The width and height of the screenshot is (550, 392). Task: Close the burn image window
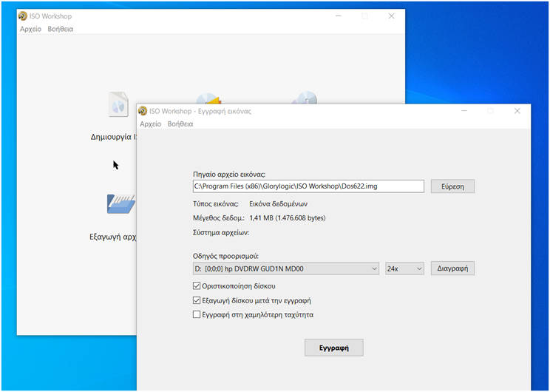pos(517,111)
